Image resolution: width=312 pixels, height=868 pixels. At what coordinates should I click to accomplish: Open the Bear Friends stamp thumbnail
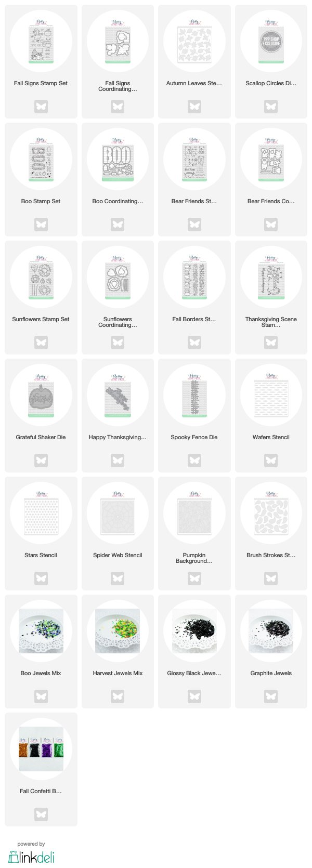[194, 159]
